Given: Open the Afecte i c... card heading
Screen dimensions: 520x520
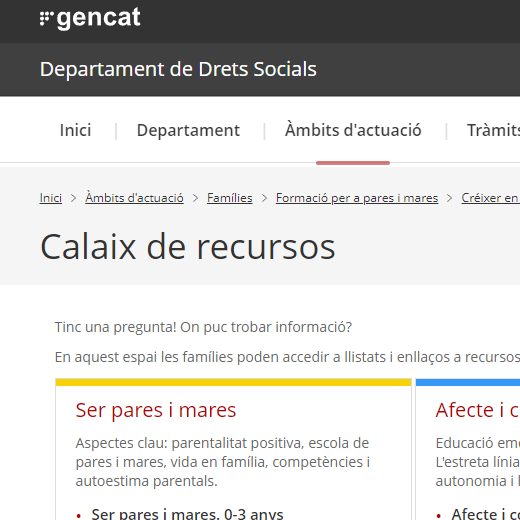Looking at the screenshot, I should click(x=478, y=410).
